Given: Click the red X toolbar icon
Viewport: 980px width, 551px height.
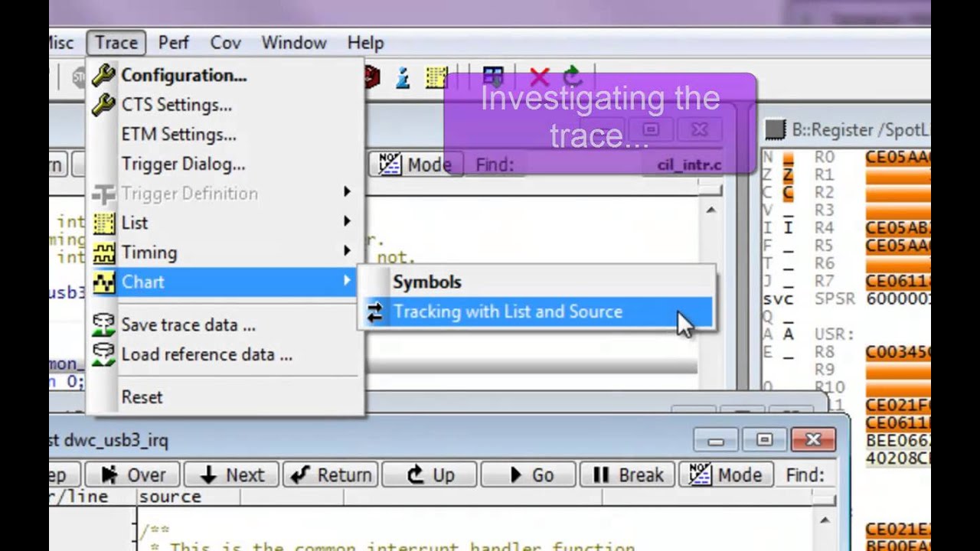Looking at the screenshot, I should (x=540, y=77).
